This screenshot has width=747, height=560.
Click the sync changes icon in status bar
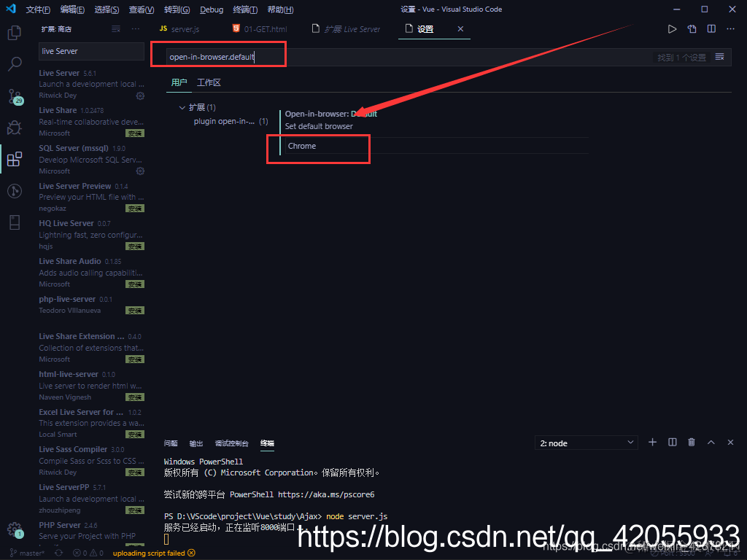[58, 553]
